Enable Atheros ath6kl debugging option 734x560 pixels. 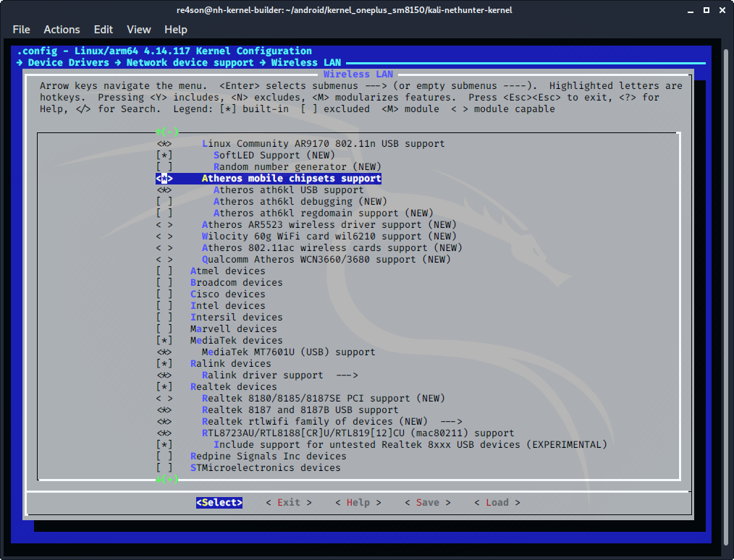(164, 201)
